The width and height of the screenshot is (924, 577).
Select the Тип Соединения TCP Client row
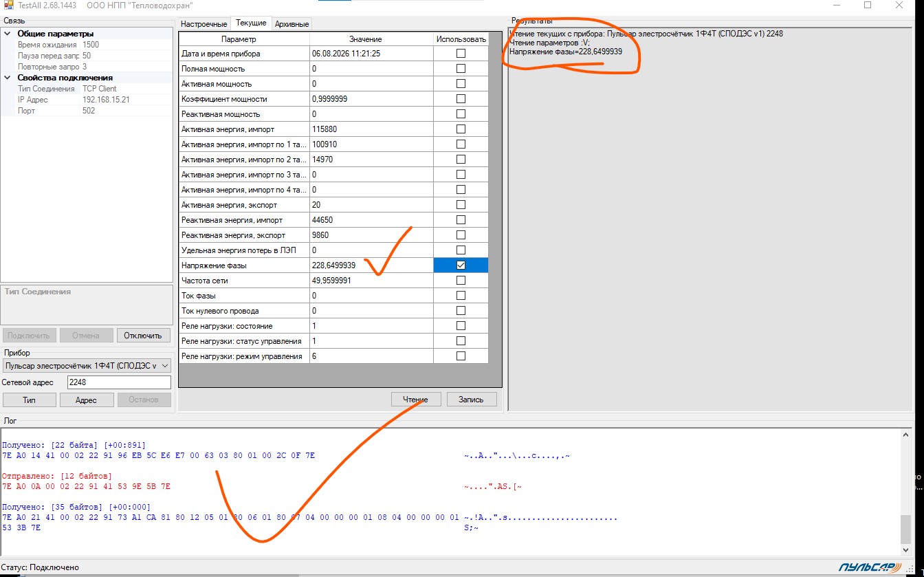click(x=87, y=89)
